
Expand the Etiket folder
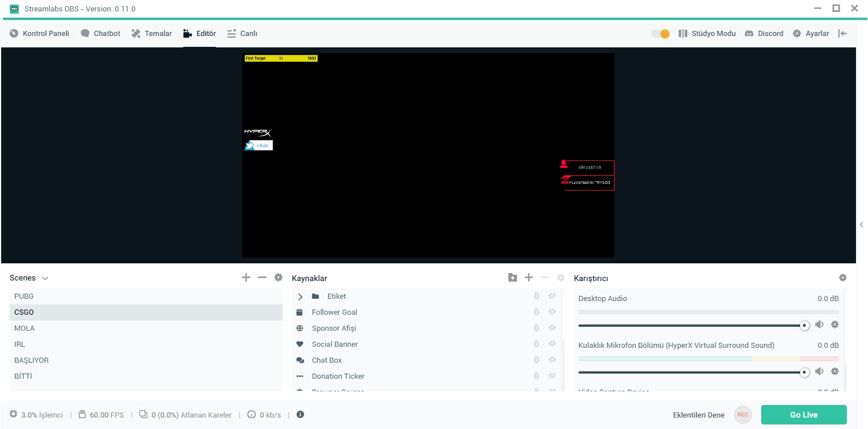[300, 296]
